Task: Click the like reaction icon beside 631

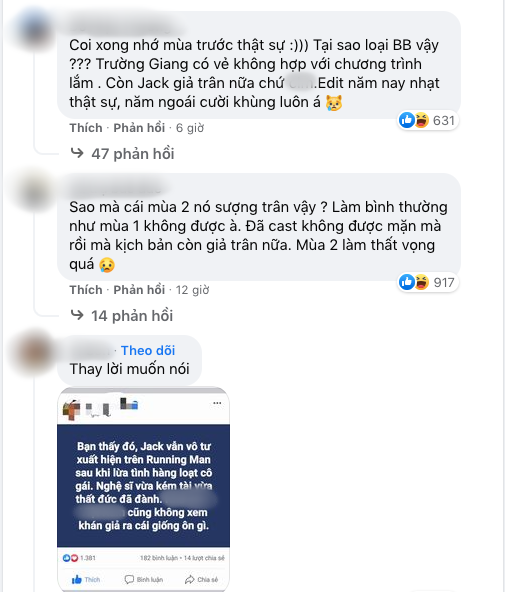Action: 407,120
